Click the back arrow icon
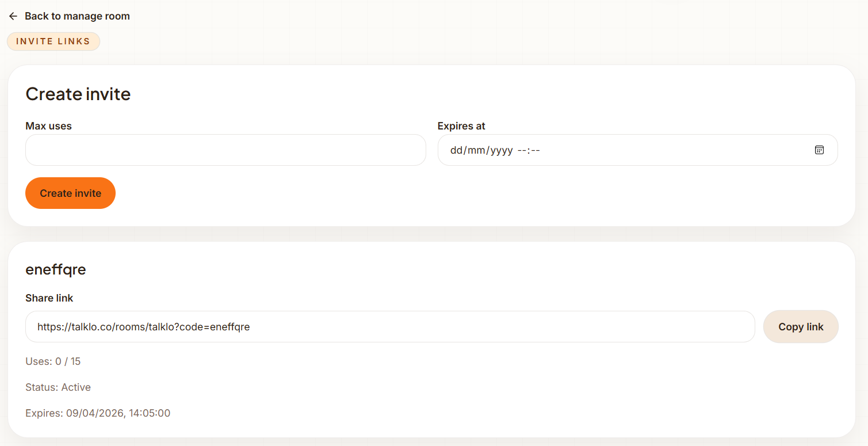 (13, 16)
